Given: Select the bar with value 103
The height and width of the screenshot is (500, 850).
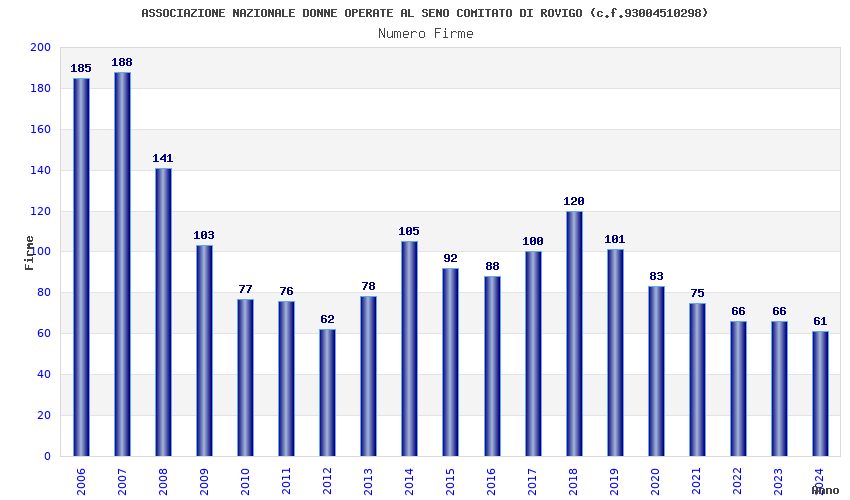Looking at the screenshot, I should (204, 350).
